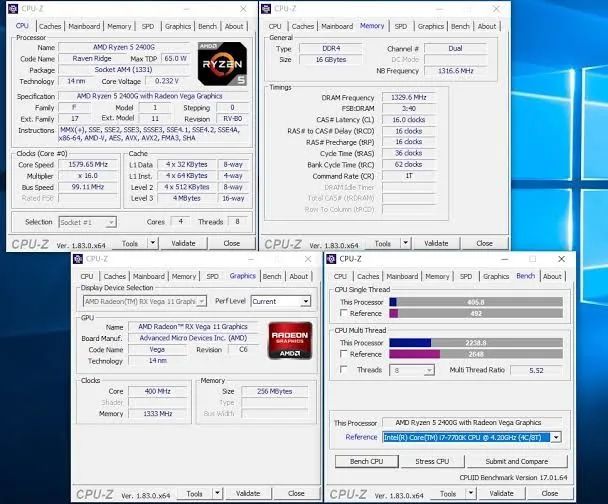
Task: Click the Stress CPU button
Action: click(x=432, y=461)
